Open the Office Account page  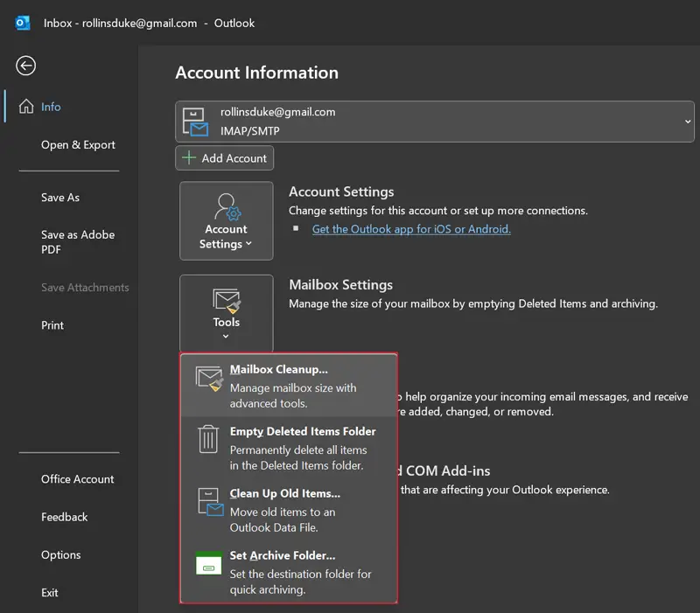pyautogui.click(x=78, y=479)
